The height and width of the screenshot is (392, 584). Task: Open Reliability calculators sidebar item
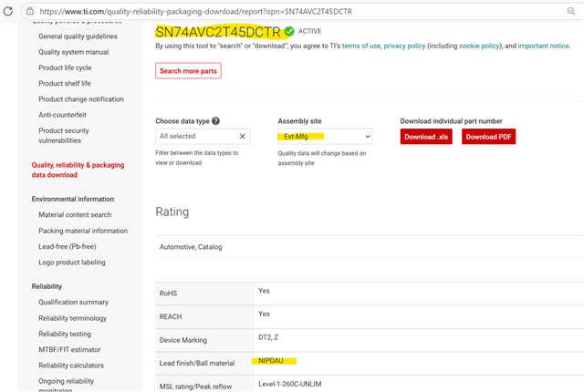pos(71,366)
